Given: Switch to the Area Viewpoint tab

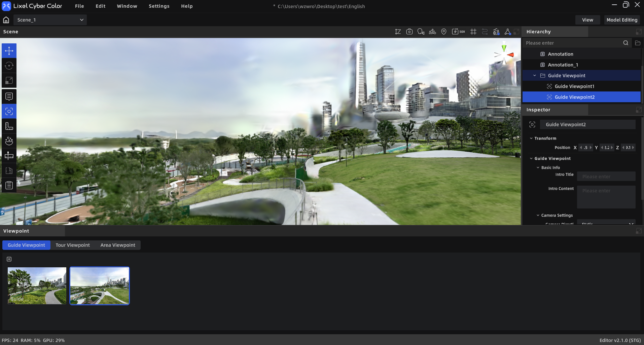Looking at the screenshot, I should point(118,245).
